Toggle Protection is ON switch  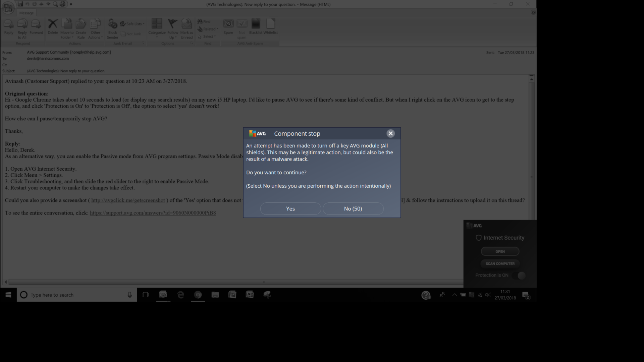[x=519, y=276]
